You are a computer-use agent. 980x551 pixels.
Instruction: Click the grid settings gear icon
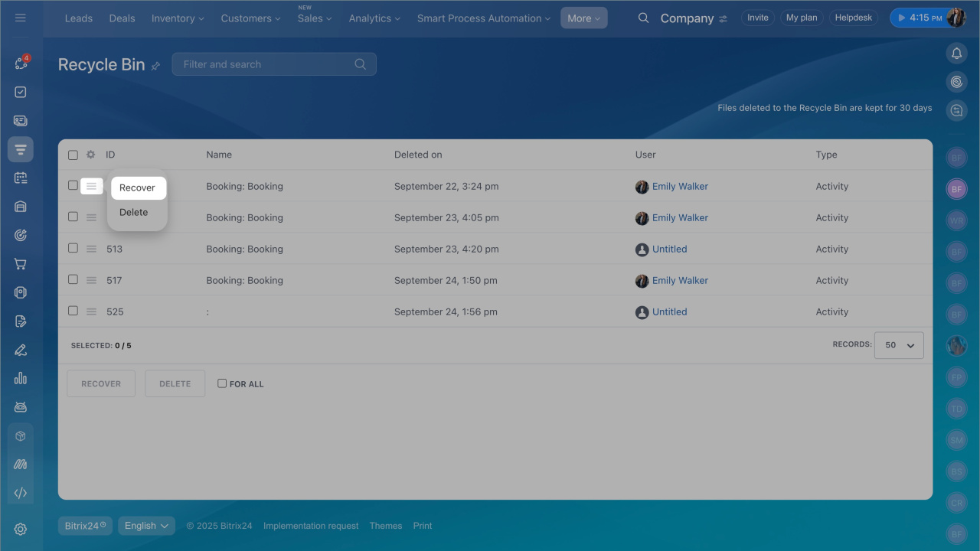(x=90, y=155)
